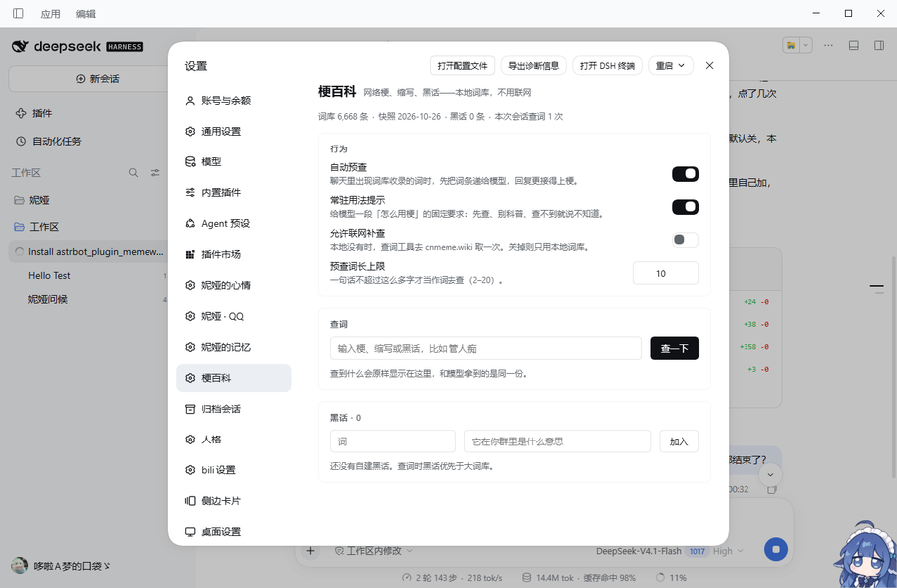This screenshot has height=588, width=897.
Task: Click 导出诊断信息 button
Action: tap(534, 65)
